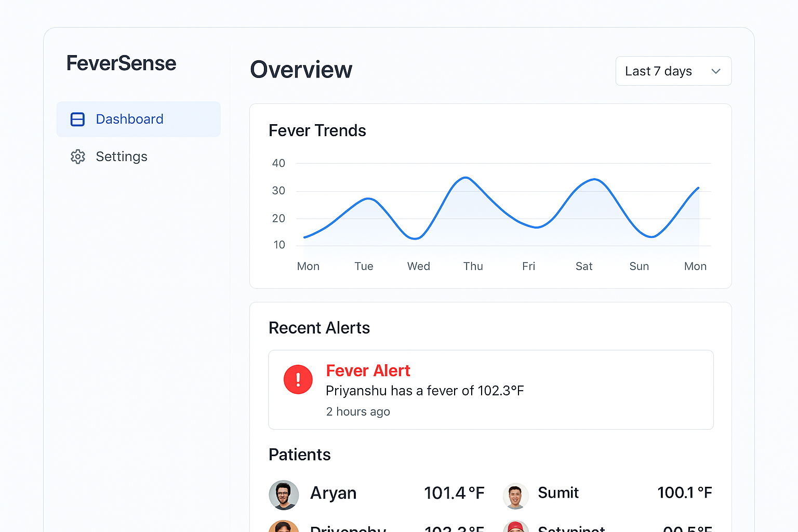Click the '2 hours ago' timestamp
The height and width of the screenshot is (532, 798).
pos(358,411)
